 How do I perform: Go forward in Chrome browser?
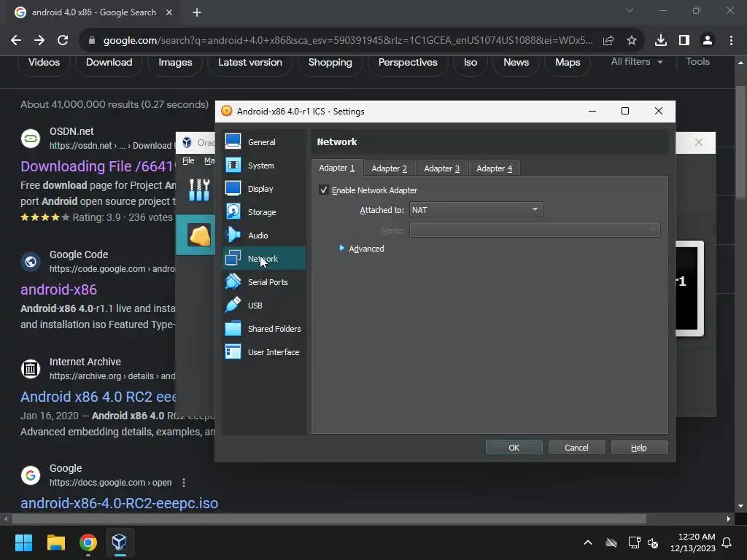(x=39, y=41)
